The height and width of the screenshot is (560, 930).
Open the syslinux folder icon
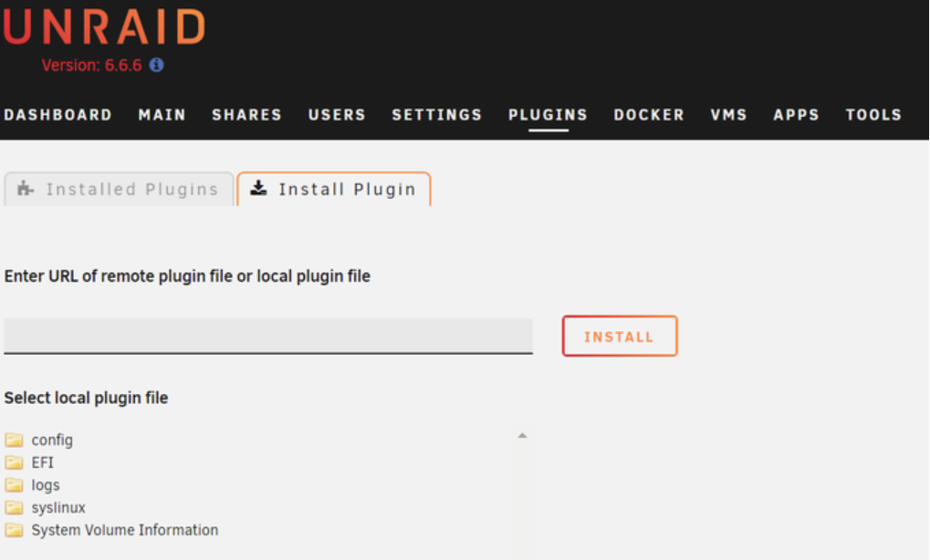14,508
